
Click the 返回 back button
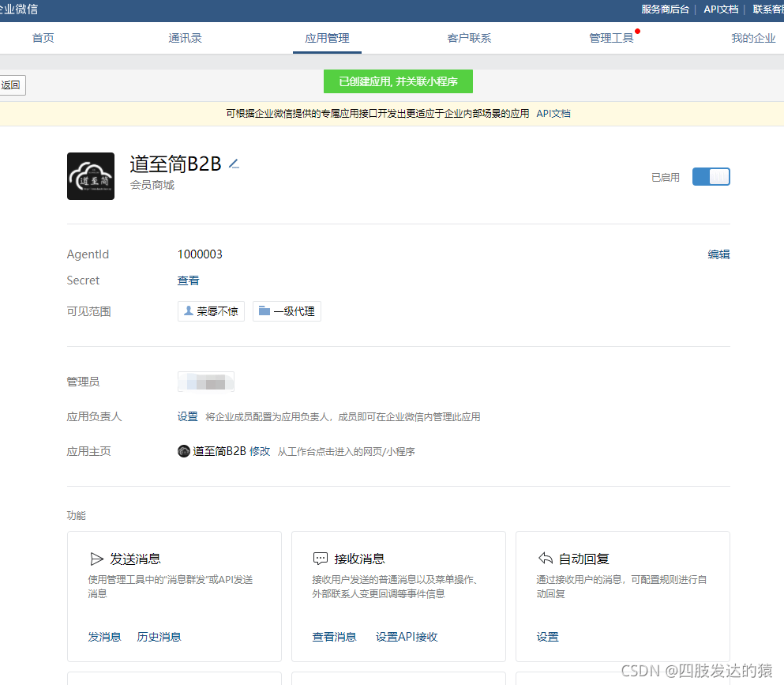tap(11, 85)
